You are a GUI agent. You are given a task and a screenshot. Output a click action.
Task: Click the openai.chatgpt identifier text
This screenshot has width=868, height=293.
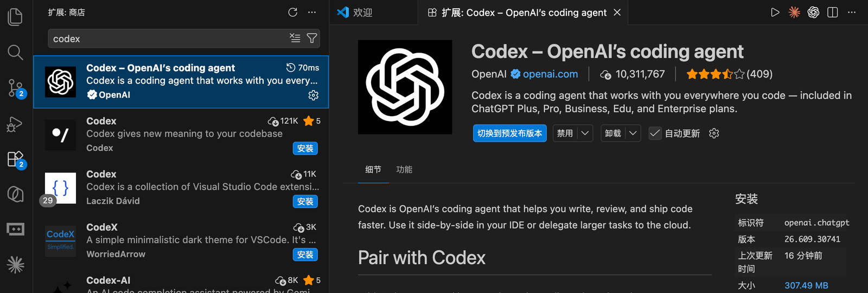(x=817, y=222)
